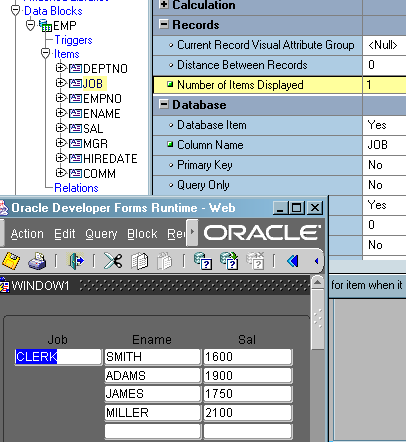The image size is (406, 442).
Task: Click the EMP data block icon
Action: (x=45, y=25)
